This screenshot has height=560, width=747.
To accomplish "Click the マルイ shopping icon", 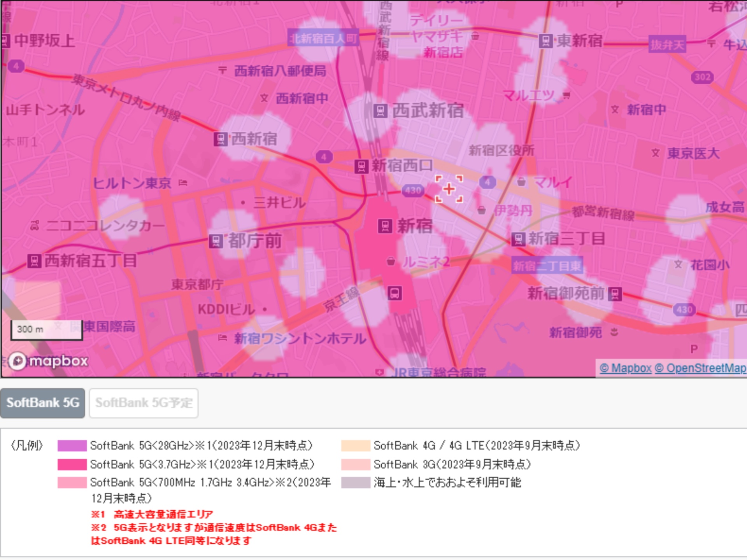I will pos(521,182).
